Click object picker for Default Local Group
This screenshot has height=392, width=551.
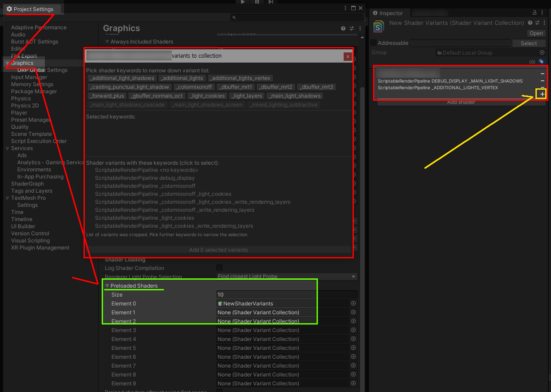point(542,52)
